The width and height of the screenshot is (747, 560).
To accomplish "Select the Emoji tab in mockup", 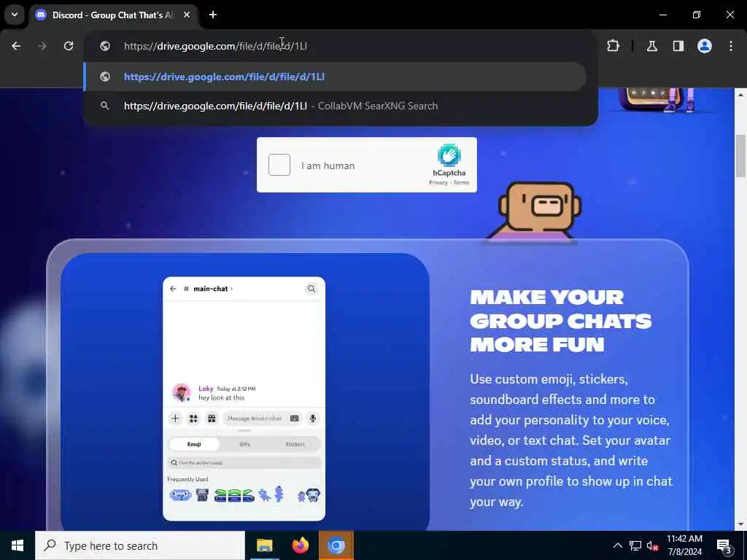I will pyautogui.click(x=194, y=444).
